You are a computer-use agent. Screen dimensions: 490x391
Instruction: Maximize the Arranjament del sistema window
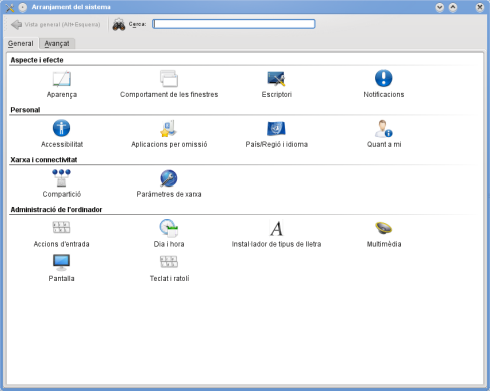453,7
